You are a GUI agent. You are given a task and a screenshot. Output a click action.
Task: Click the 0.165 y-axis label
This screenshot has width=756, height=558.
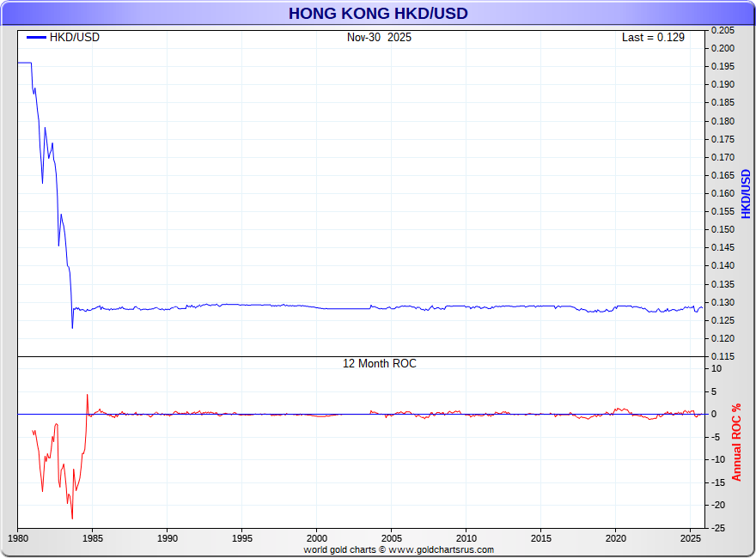[x=722, y=175]
